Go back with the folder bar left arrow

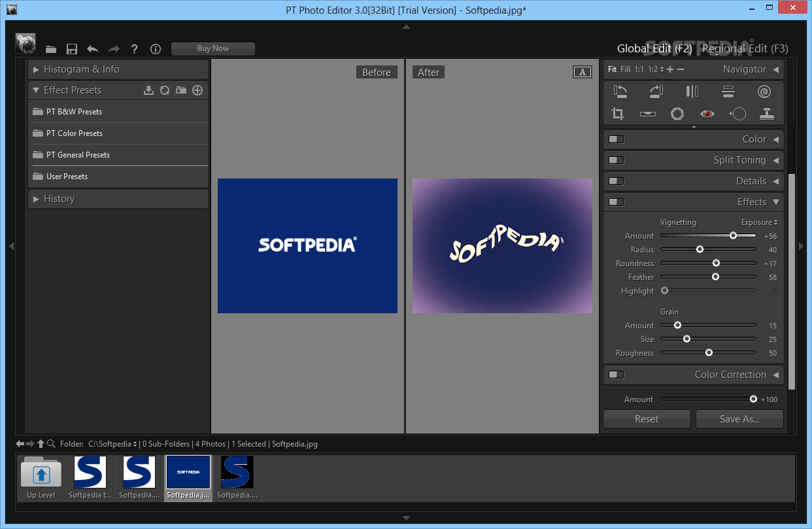(x=20, y=444)
